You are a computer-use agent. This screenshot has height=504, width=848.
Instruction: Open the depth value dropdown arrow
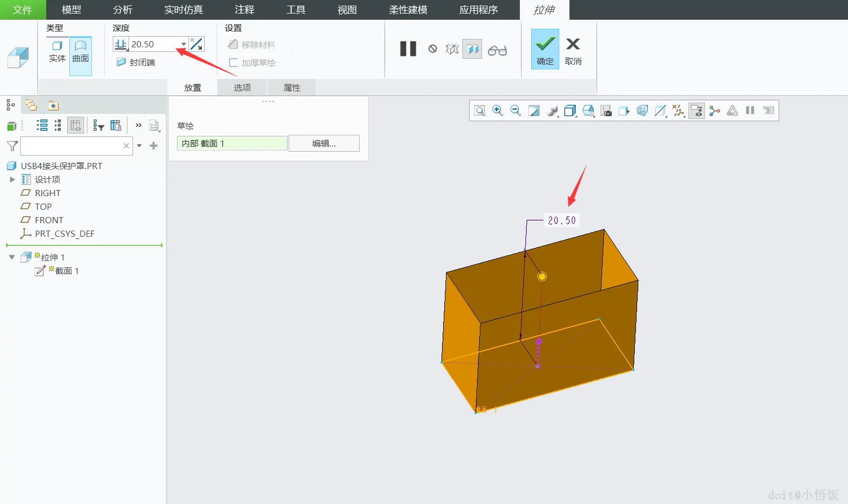click(x=184, y=44)
